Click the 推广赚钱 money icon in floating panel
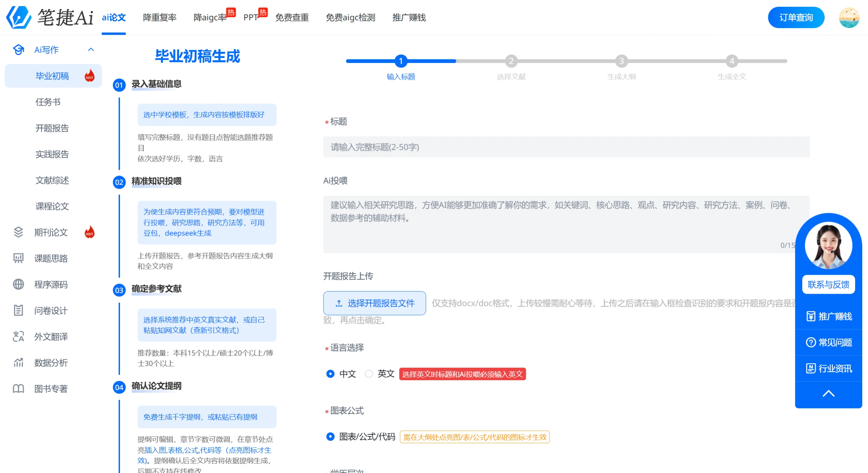Viewport: 868px width, 473px height. click(x=811, y=316)
